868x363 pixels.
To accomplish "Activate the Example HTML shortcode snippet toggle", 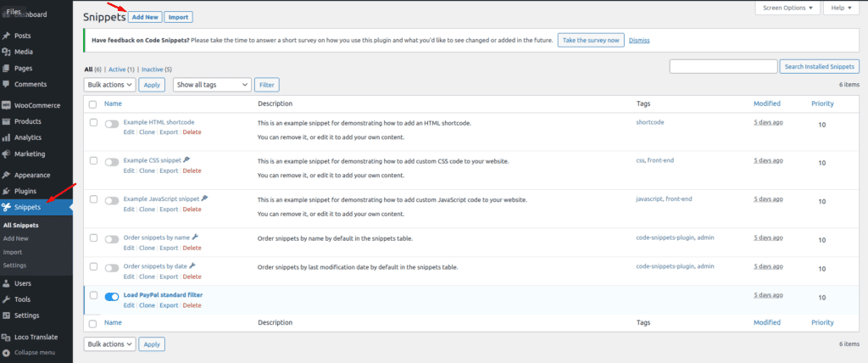I will 112,124.
